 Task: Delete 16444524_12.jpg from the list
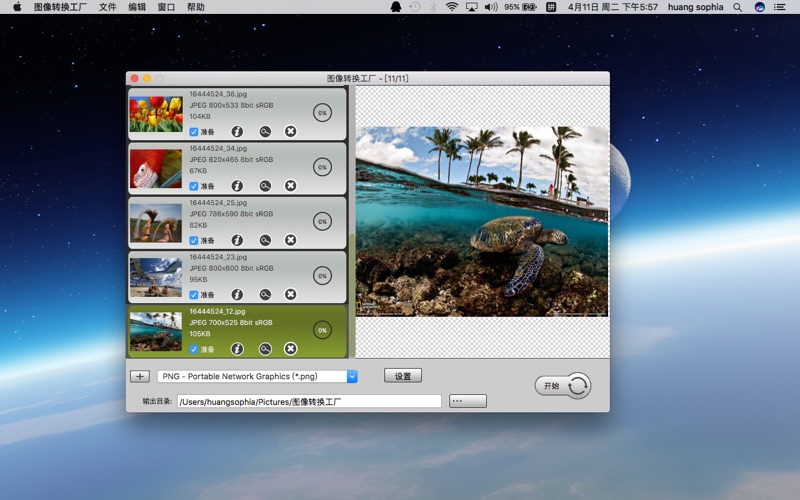tap(290, 349)
